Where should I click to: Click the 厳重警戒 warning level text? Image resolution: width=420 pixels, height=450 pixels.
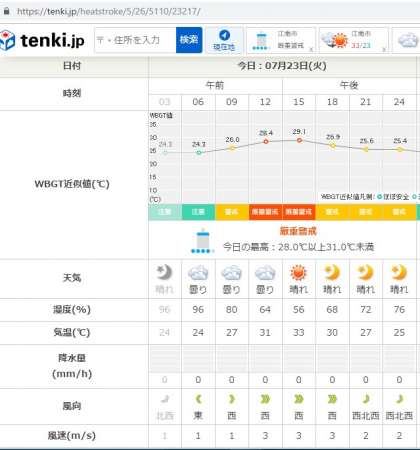pyautogui.click(x=298, y=231)
